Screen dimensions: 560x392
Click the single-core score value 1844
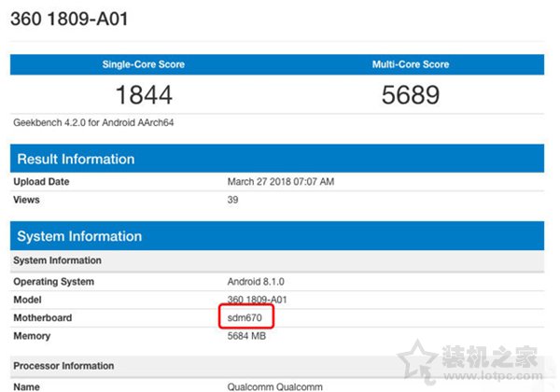click(144, 95)
